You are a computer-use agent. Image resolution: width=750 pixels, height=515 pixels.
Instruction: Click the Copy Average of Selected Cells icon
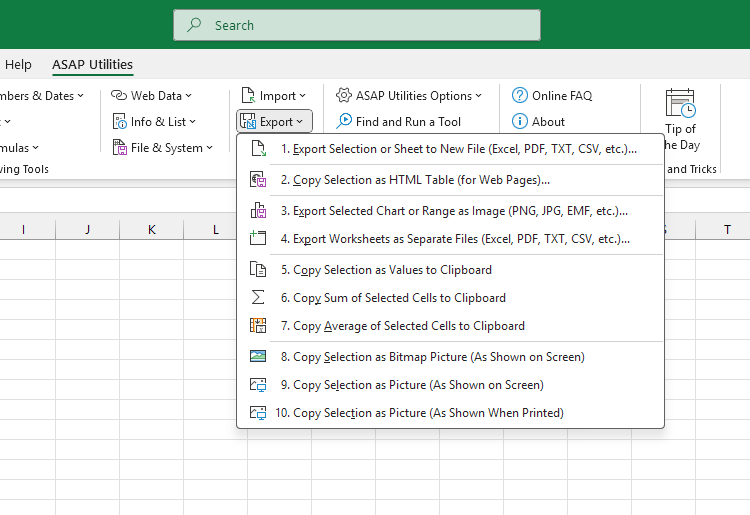258,326
